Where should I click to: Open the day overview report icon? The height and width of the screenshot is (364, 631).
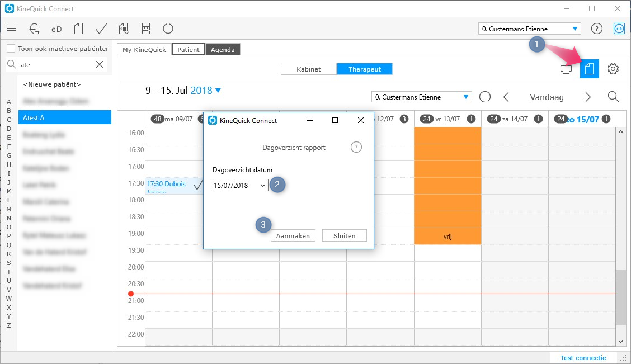(x=590, y=69)
